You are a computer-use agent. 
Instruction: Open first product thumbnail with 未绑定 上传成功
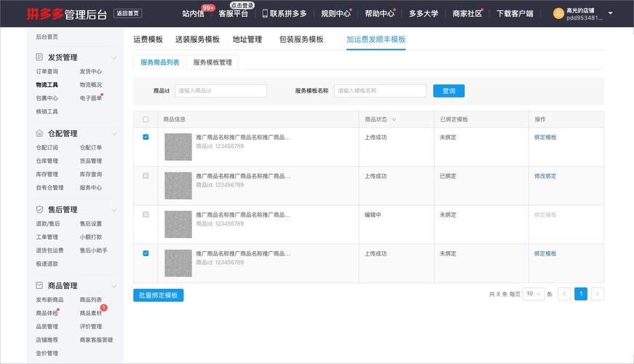click(178, 147)
